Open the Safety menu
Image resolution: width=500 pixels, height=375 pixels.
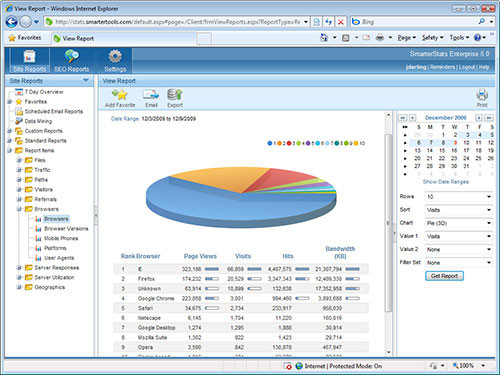432,38
